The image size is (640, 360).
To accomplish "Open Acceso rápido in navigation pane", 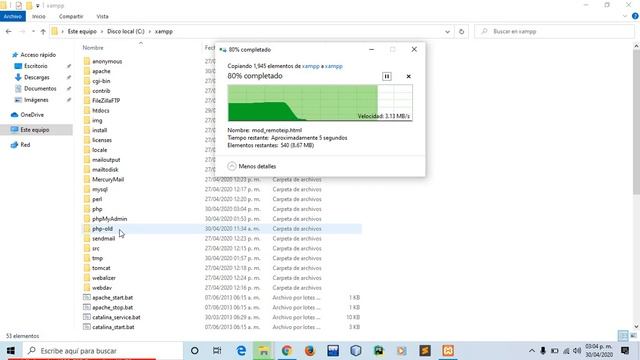I will tap(38, 55).
